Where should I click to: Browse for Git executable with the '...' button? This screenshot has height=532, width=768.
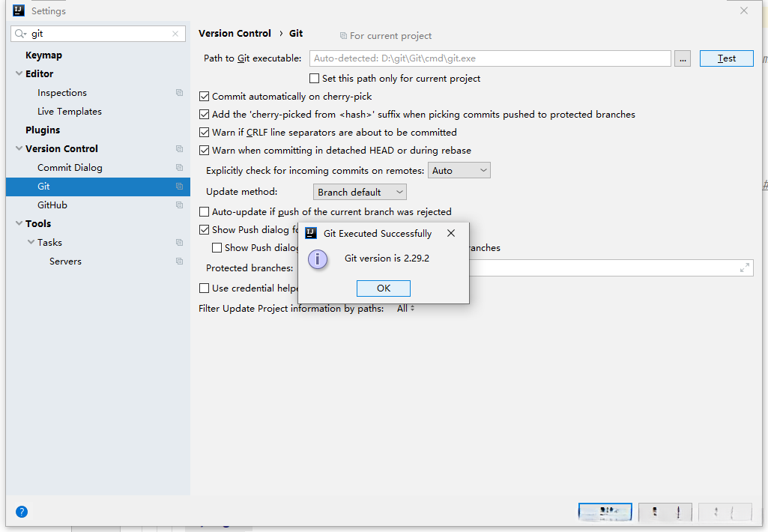683,58
